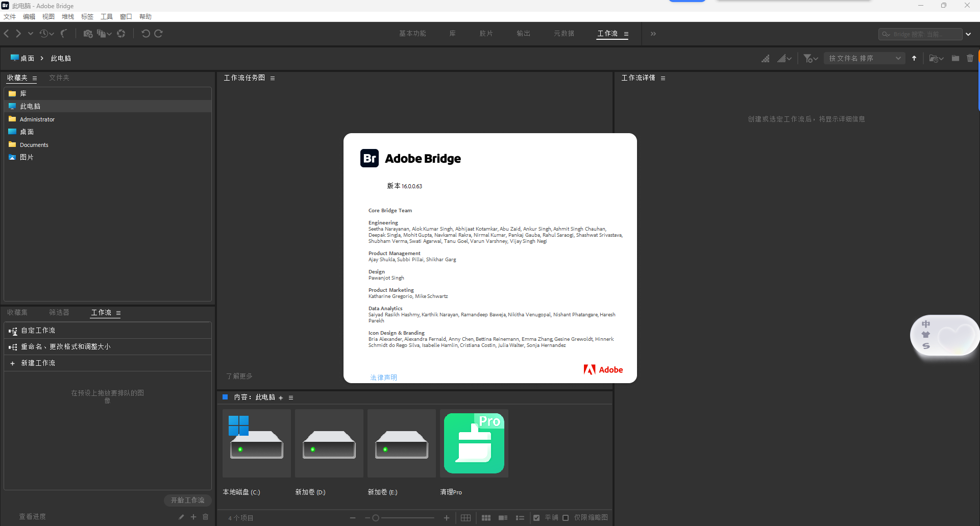
Task: Click the trash icon to delete items
Action: click(971, 58)
